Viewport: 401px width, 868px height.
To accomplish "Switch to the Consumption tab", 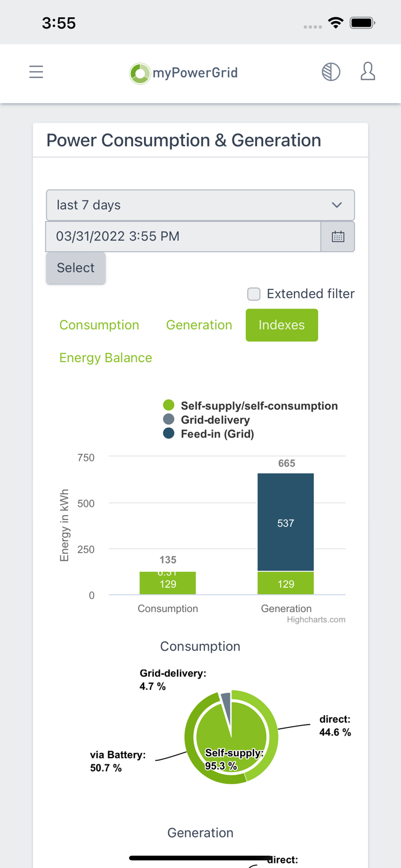I will [99, 325].
